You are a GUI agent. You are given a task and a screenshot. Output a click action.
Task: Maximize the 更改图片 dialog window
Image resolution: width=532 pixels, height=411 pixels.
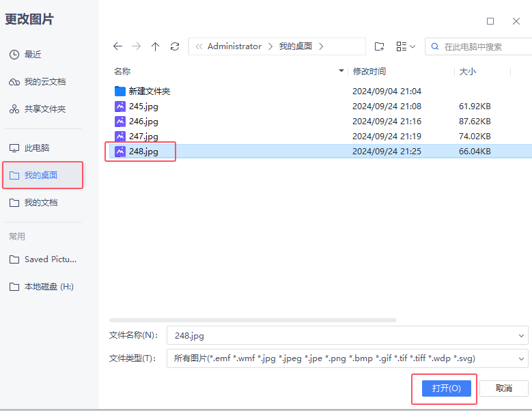coord(490,21)
